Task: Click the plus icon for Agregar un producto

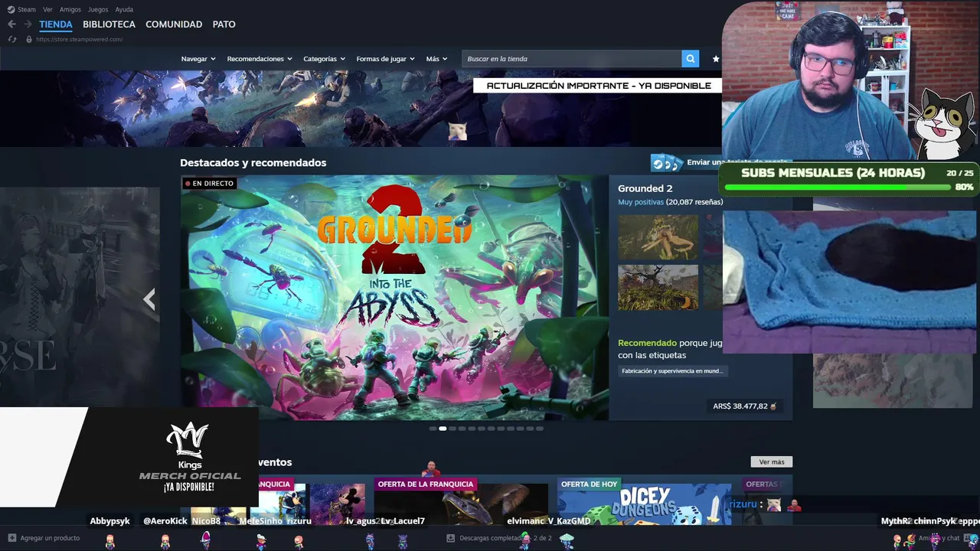Action: pyautogui.click(x=11, y=538)
